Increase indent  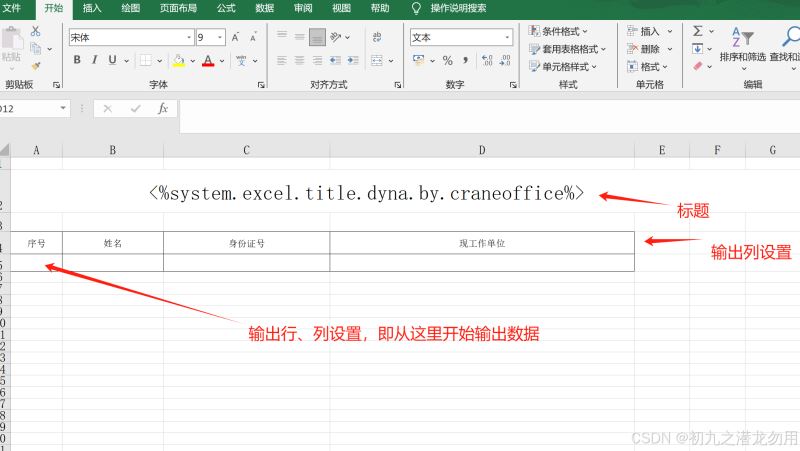[x=353, y=61]
